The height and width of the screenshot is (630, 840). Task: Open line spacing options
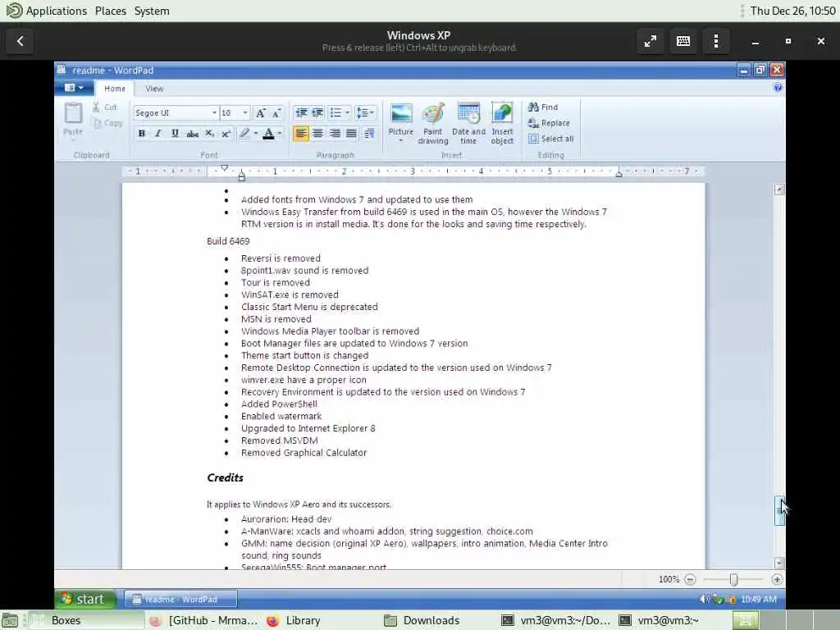point(365,112)
